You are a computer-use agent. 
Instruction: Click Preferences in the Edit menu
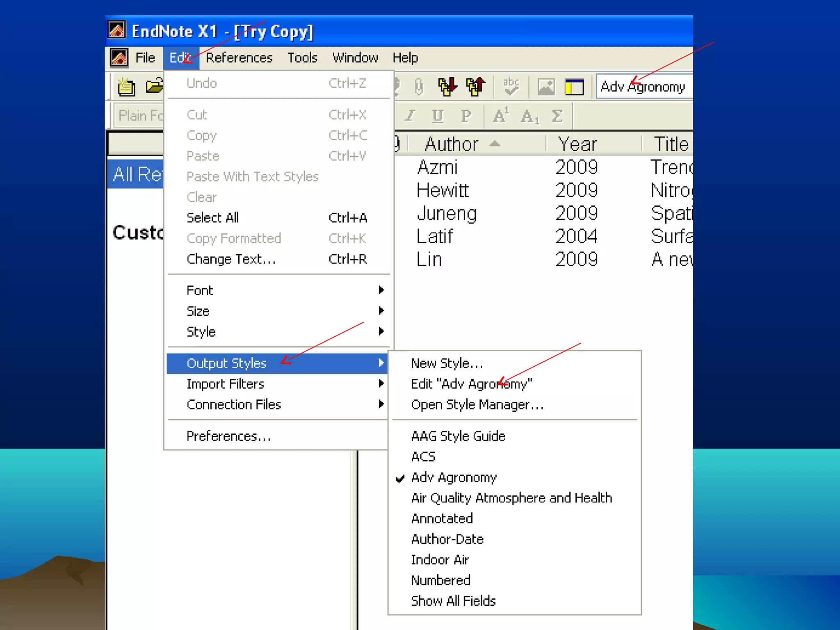228,436
